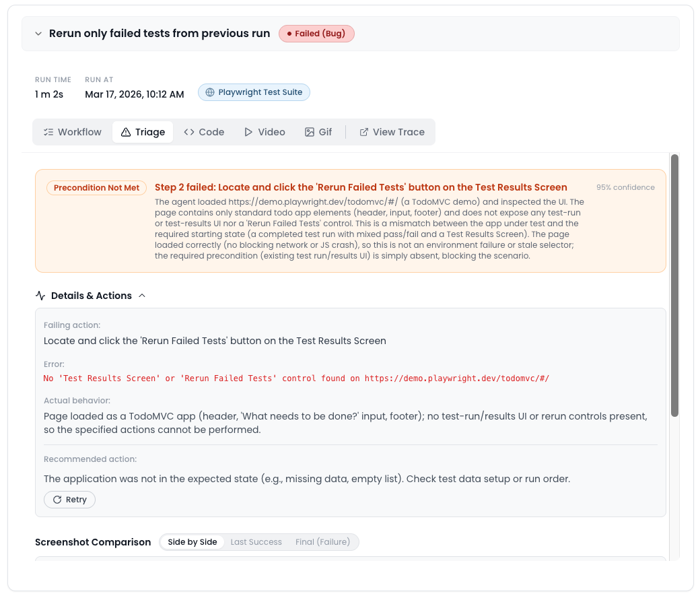Switch to the Code tab
The width and height of the screenshot is (700, 600).
[204, 132]
